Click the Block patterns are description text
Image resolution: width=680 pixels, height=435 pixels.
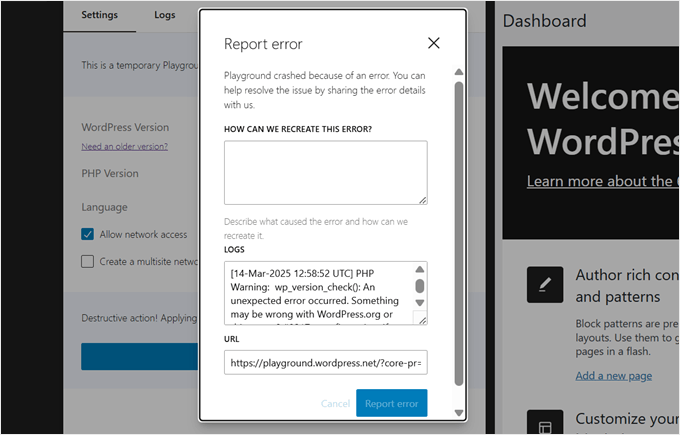point(627,337)
